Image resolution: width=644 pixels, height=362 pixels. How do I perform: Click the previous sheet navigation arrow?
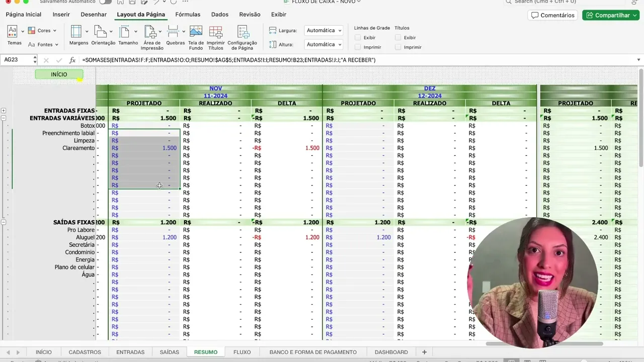coord(8,352)
